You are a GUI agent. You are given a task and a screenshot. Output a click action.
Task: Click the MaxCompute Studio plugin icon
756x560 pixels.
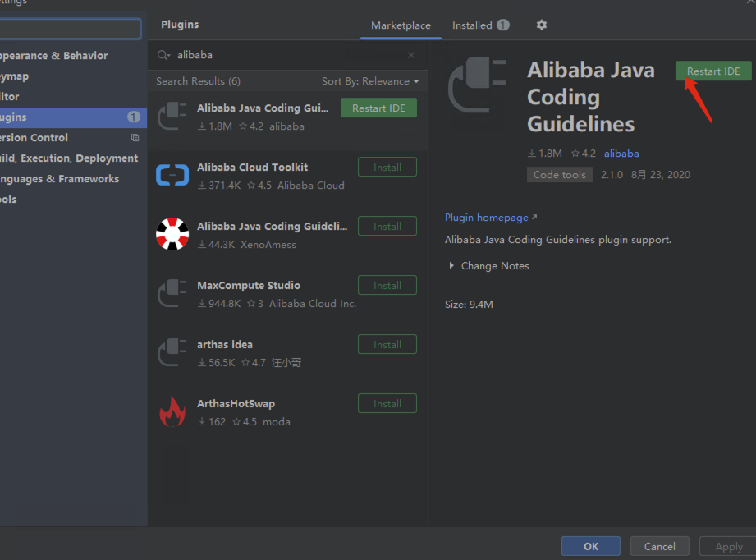172,293
